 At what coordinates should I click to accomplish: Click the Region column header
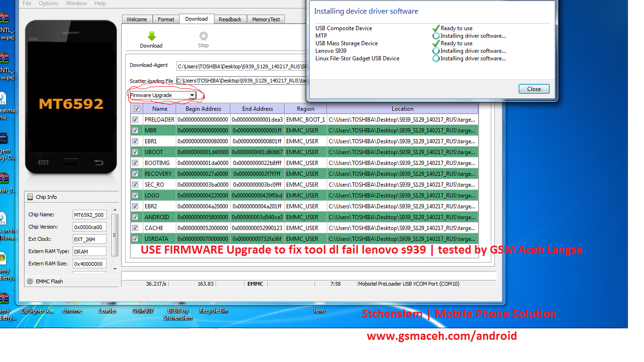click(305, 109)
